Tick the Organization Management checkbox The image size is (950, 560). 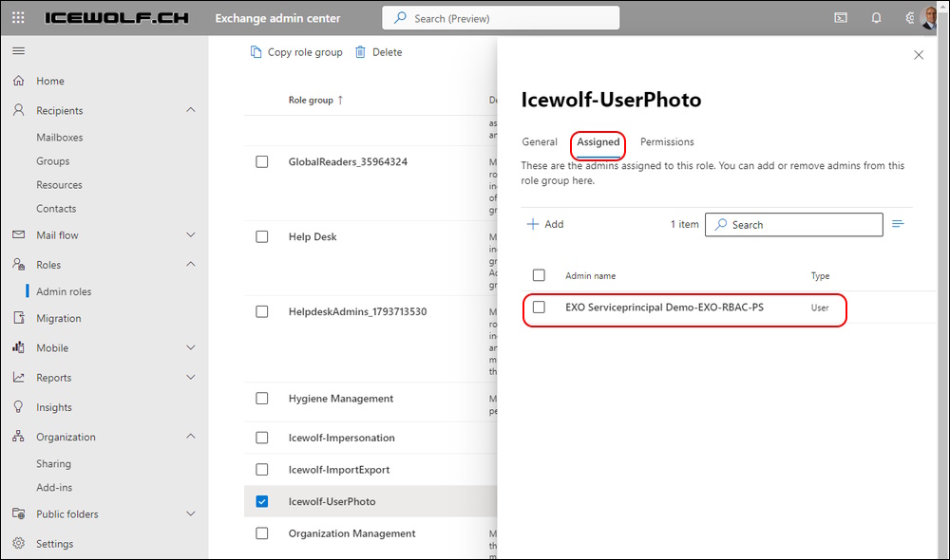point(262,533)
